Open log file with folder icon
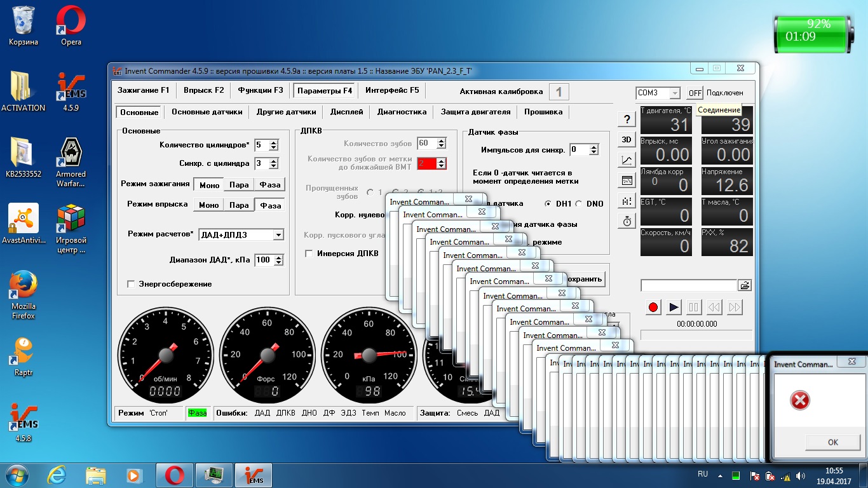 tap(745, 286)
